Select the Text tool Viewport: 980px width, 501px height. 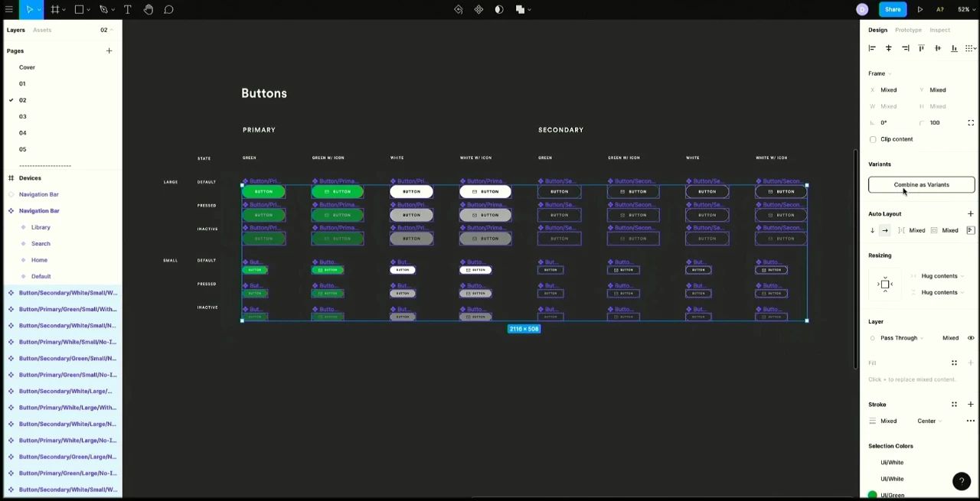click(127, 9)
